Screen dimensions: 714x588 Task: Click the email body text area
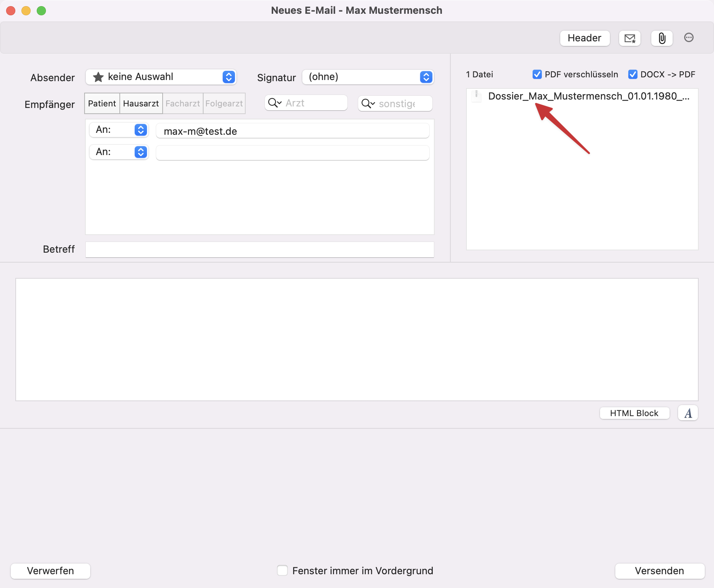(357, 340)
